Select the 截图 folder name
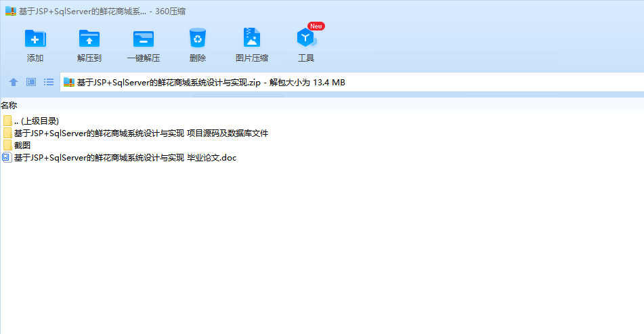The width and height of the screenshot is (644, 334). [22, 146]
